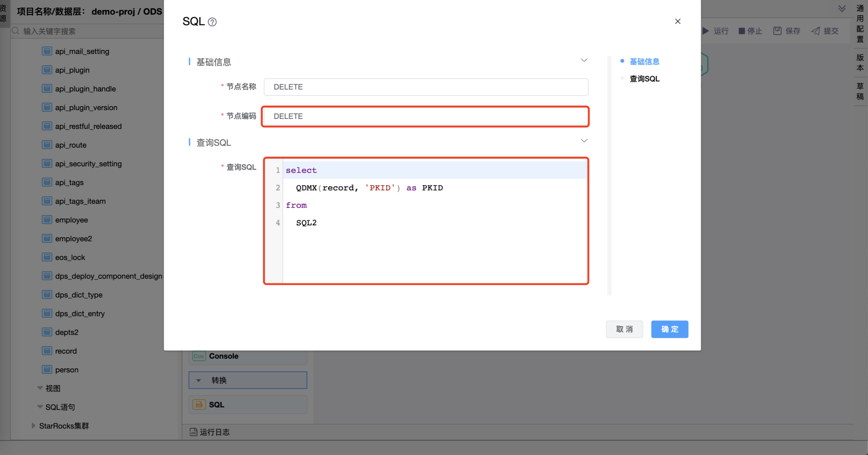Click the Stop square icon
Screen dimensions: 868x455
point(742,31)
